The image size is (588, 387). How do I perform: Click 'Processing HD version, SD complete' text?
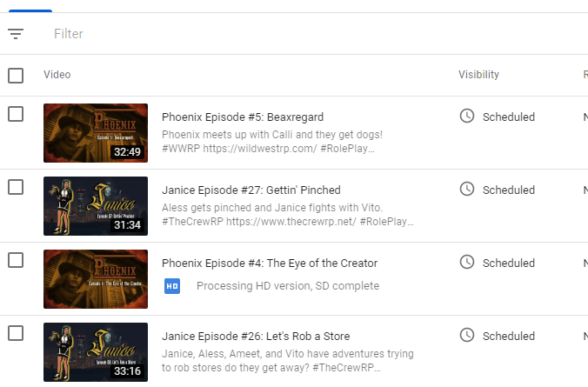point(288,286)
